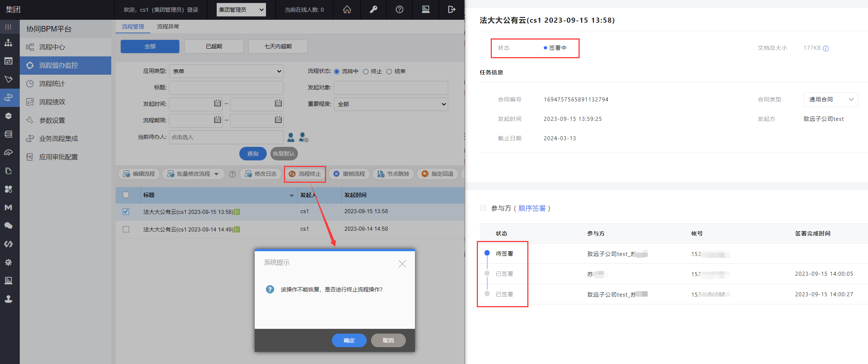Viewport: 868px width, 364px height.
Task: Select the 结束 process status radio
Action: click(389, 71)
